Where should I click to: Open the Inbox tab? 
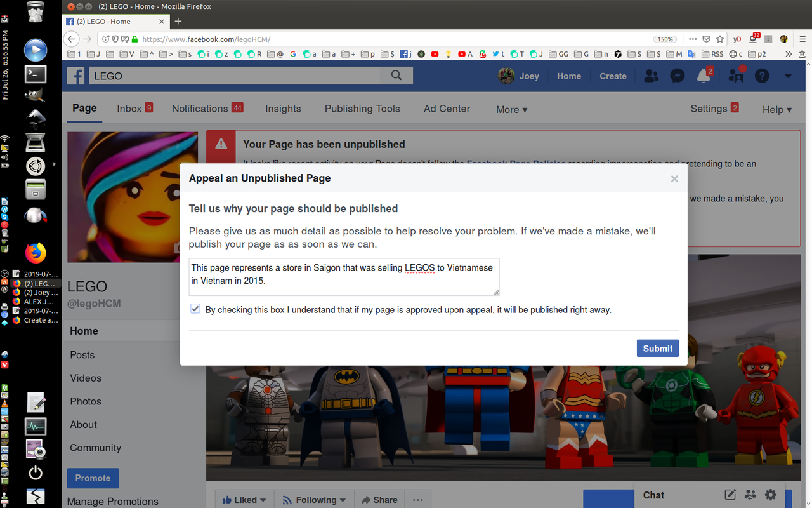pos(134,109)
